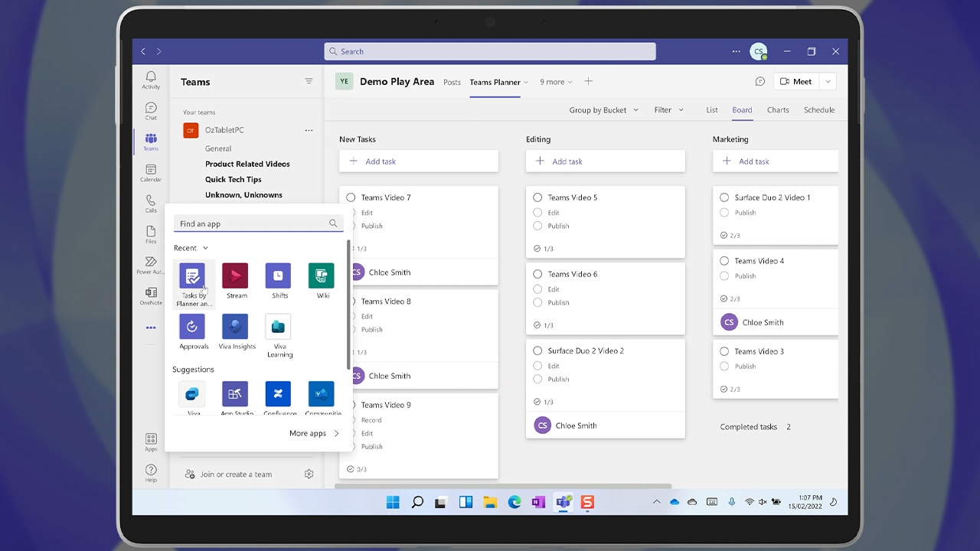Open the Files sidebar icon
980x551 pixels.
[151, 235]
